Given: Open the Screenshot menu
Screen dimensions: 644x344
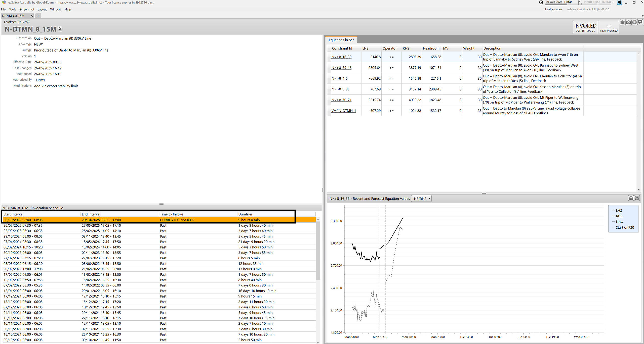Looking at the screenshot, I should [x=27, y=9].
